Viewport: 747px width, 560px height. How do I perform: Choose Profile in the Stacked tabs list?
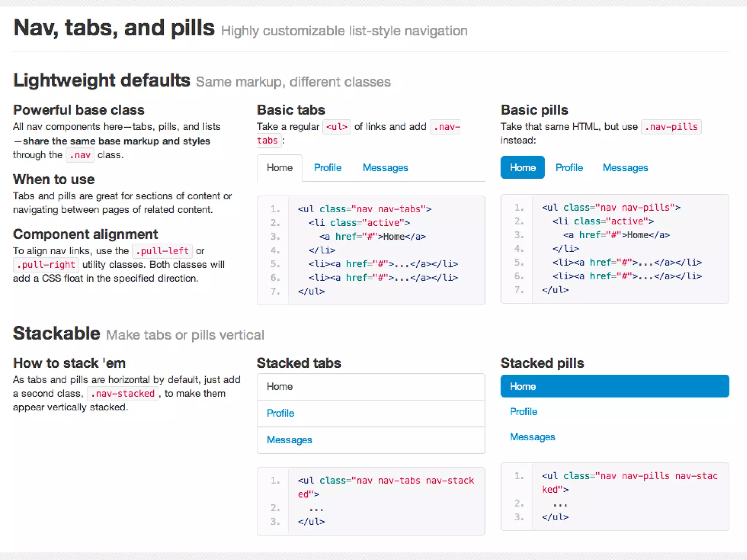[280, 413]
